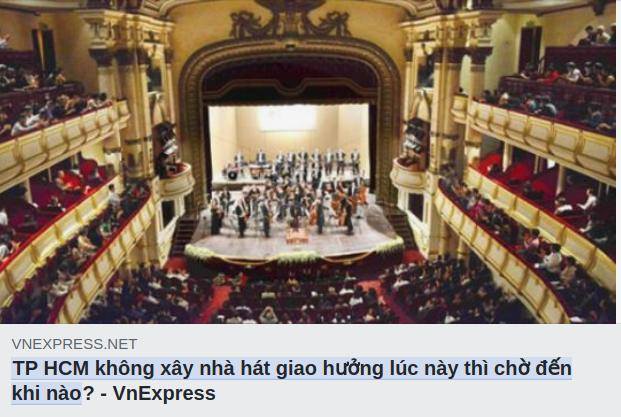The width and height of the screenshot is (621, 417).
Task: Click the orchestra performing on the stage
Action: click(x=291, y=192)
